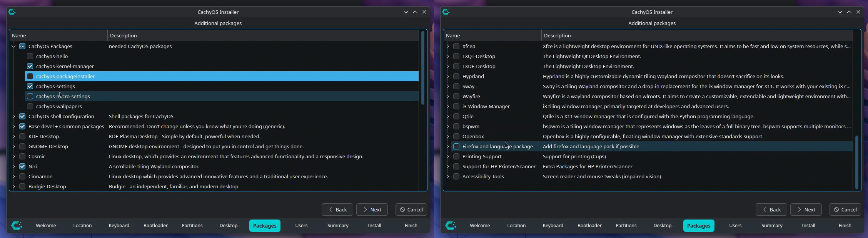Enable KDE-Desktop checkbox
The height and width of the screenshot is (238, 868).
point(22,136)
